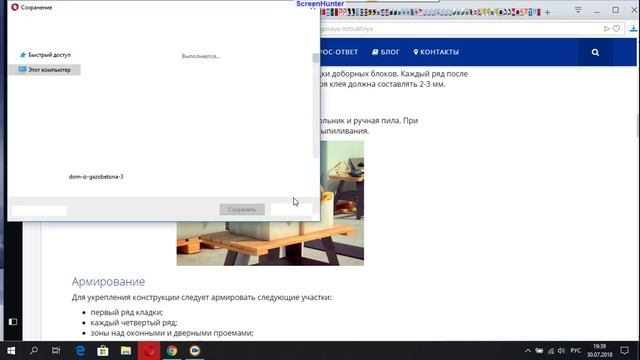Click the send-to-flow arrow icon in the address bar
The width and height of the screenshot is (640, 360).
click(x=607, y=29)
